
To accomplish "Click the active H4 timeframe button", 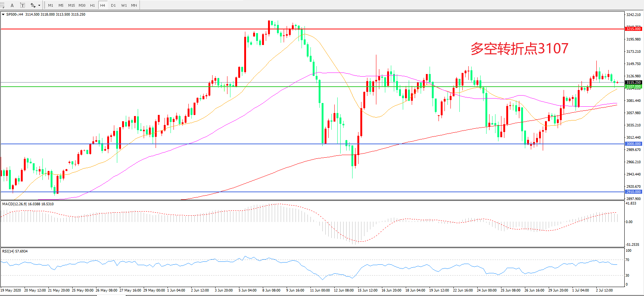I will pos(103,5).
